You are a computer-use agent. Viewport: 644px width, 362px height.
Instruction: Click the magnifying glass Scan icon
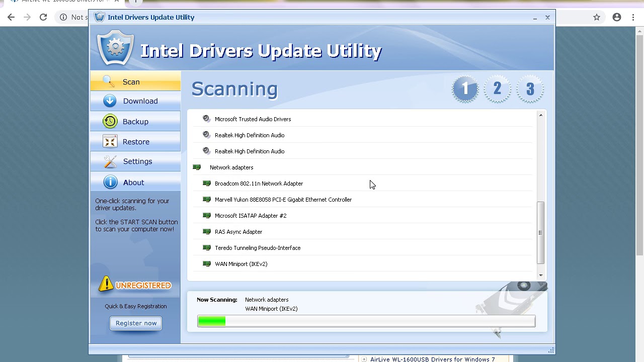[x=108, y=81]
